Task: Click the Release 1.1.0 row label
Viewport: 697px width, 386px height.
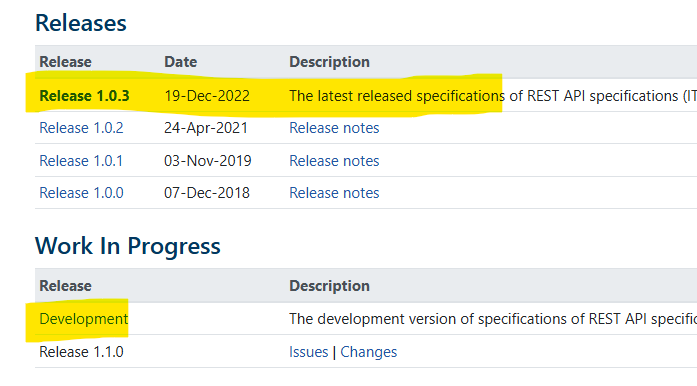Action: [x=81, y=352]
